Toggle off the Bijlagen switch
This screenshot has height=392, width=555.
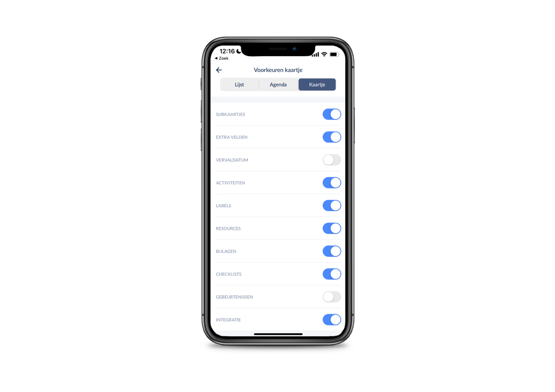pos(332,251)
